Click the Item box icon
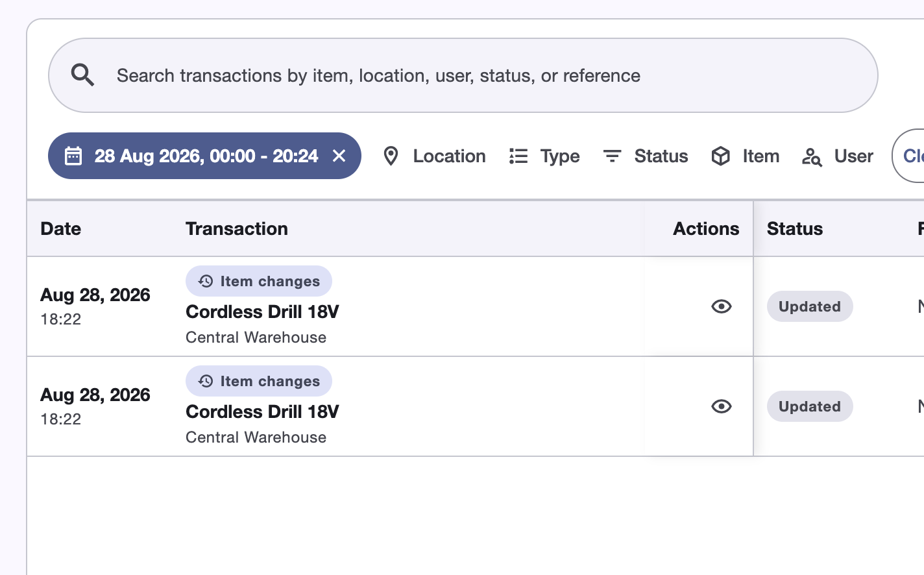924x575 pixels. pyautogui.click(x=720, y=156)
